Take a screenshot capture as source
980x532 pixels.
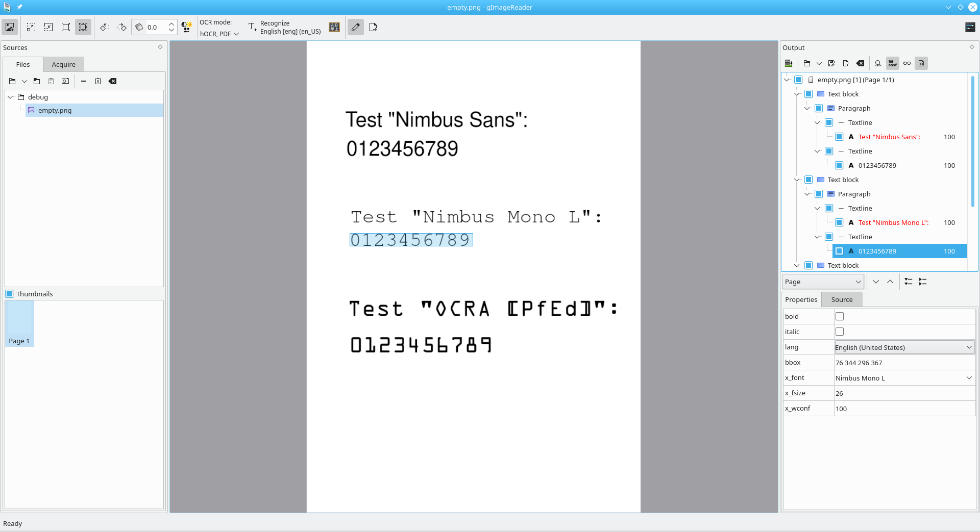click(x=65, y=81)
